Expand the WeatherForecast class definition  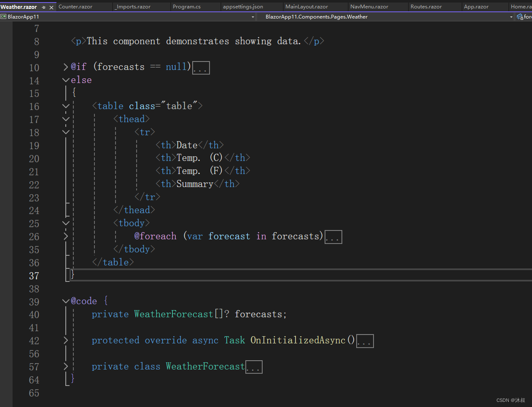point(66,366)
